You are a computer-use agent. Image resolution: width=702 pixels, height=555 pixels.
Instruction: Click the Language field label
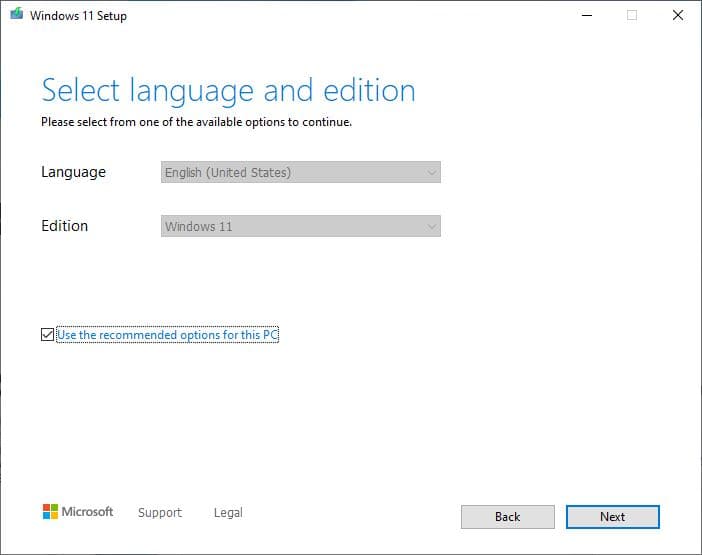pos(73,172)
